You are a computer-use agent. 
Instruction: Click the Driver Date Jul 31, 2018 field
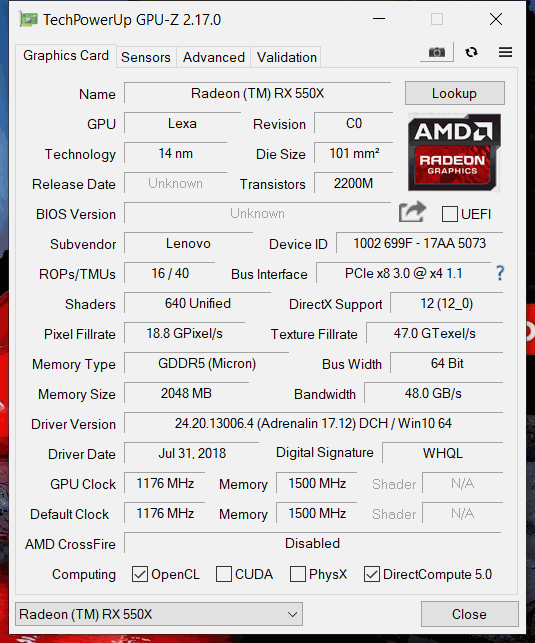tap(191, 453)
